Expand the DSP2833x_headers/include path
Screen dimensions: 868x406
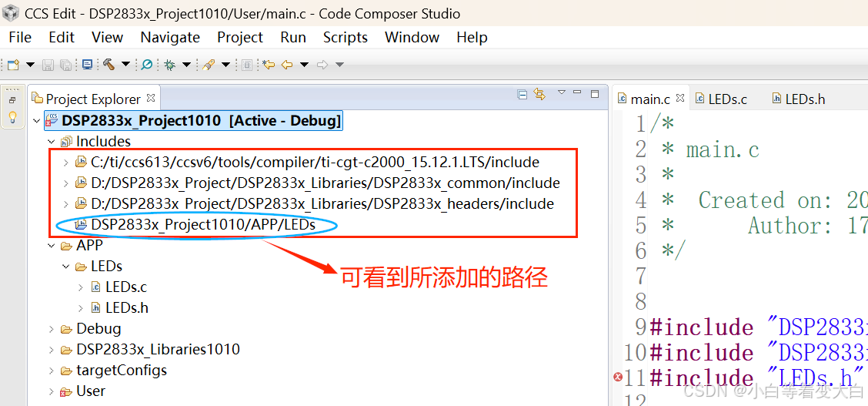[x=66, y=204]
